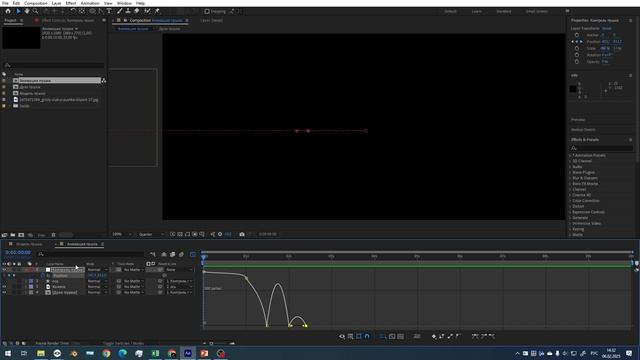Open the Effect menu

pos(71,3)
